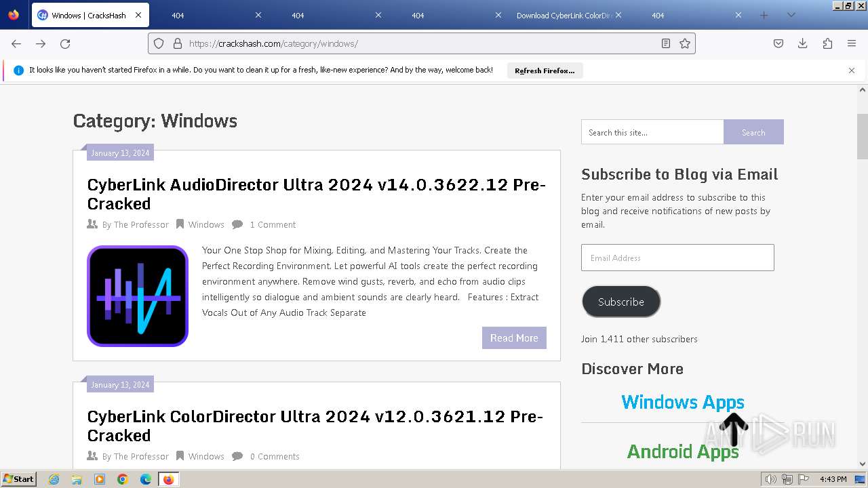Viewport: 868px width, 488px height.
Task: Open a new browser tab
Action: [764, 15]
